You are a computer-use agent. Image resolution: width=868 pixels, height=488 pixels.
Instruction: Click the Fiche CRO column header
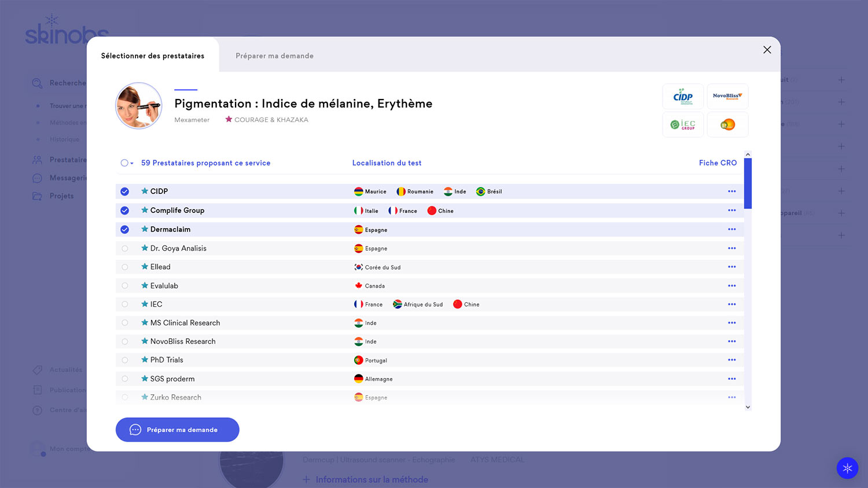[x=718, y=163]
